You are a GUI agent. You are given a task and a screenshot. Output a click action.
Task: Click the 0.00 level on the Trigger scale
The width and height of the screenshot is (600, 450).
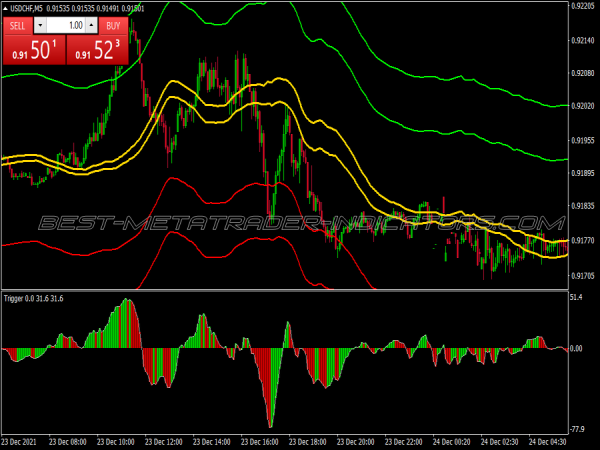(x=576, y=349)
